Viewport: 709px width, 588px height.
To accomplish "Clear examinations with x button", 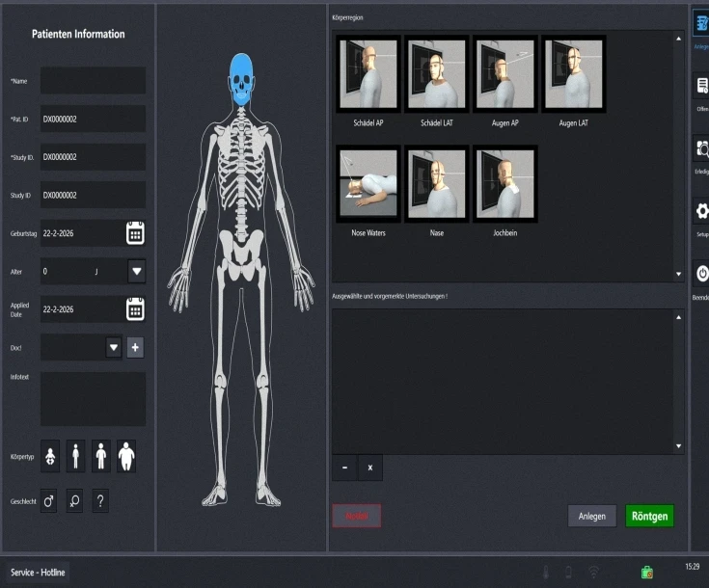I will [x=370, y=468].
